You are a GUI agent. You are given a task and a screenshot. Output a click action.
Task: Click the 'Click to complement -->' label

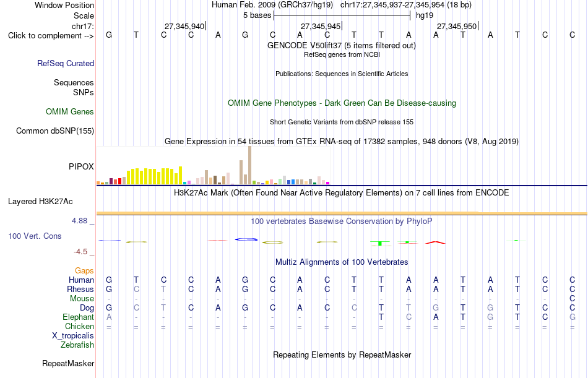click(51, 36)
